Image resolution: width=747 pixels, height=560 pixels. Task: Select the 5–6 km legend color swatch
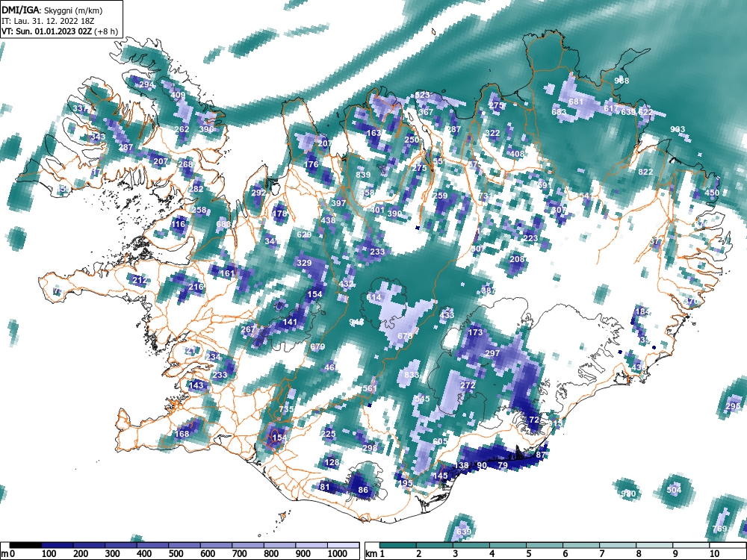click(x=545, y=545)
